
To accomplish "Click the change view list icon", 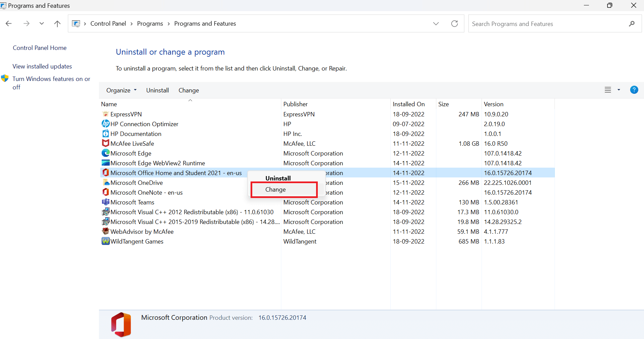I will [608, 90].
